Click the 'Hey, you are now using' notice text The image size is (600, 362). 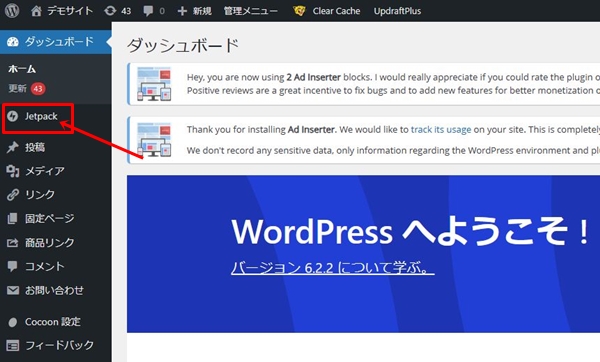point(235,77)
